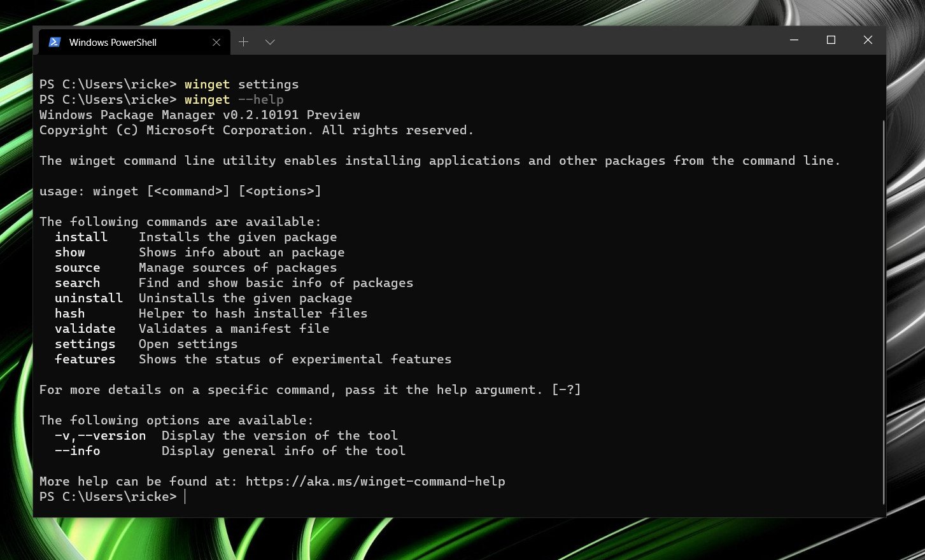The image size is (925, 560).
Task: Maximize the Windows Terminal window
Action: click(831, 40)
